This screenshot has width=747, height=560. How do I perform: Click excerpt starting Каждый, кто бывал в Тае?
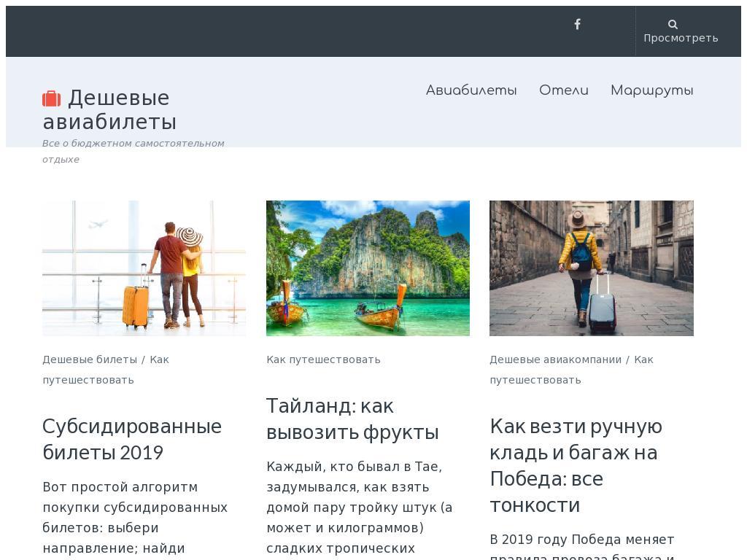pyautogui.click(x=360, y=508)
